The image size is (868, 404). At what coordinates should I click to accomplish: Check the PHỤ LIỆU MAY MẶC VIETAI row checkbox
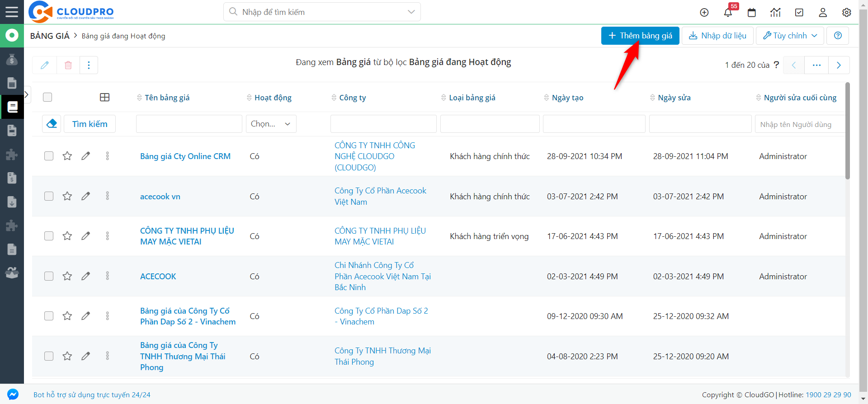tap(49, 236)
